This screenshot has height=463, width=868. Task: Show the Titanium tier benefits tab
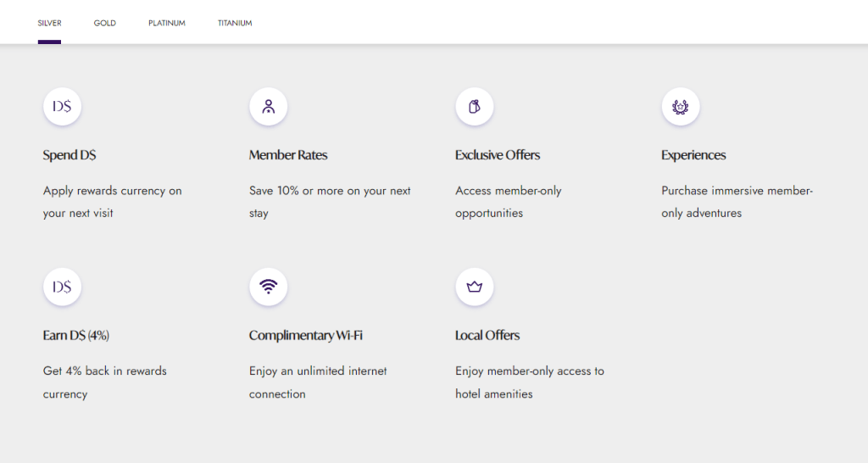(235, 23)
